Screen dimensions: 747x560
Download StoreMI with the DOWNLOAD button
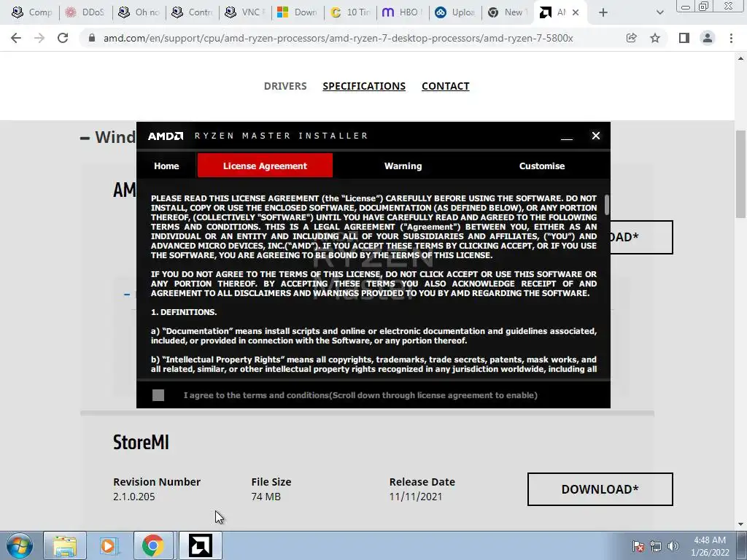600,489
